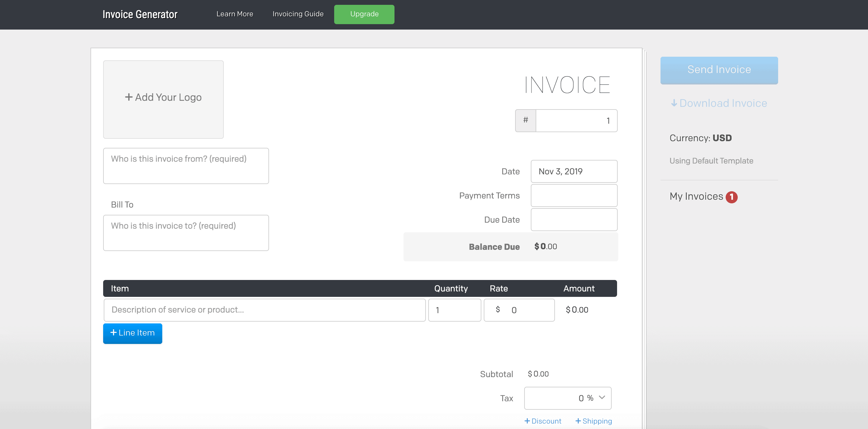The height and width of the screenshot is (429, 868).
Task: Add Shipping to the invoice
Action: 593,421
